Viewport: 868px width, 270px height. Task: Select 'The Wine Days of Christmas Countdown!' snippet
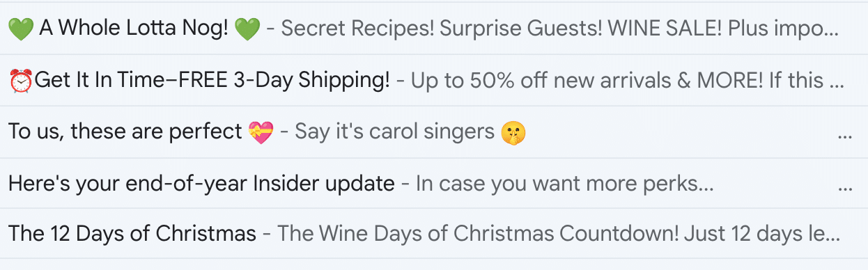click(x=481, y=233)
